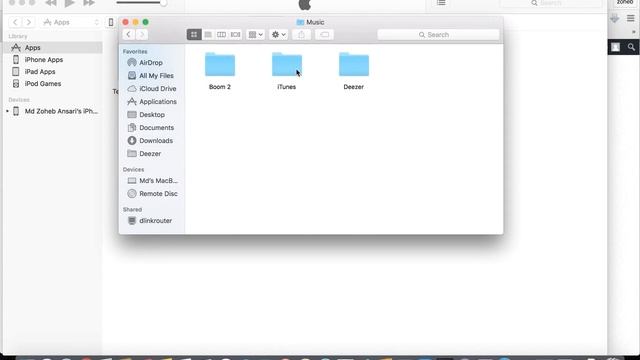Play music in iTunes
The height and width of the screenshot is (360, 640).
pyautogui.click(x=70, y=3)
